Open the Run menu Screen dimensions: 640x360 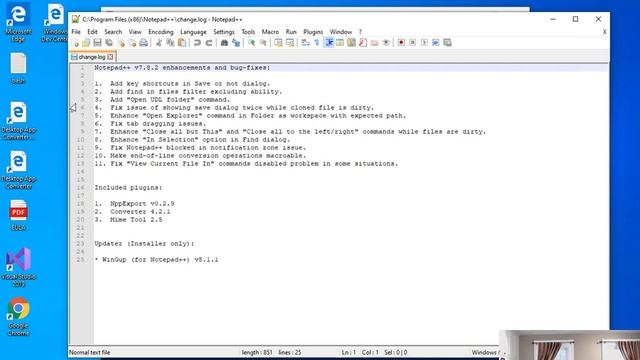click(x=291, y=32)
